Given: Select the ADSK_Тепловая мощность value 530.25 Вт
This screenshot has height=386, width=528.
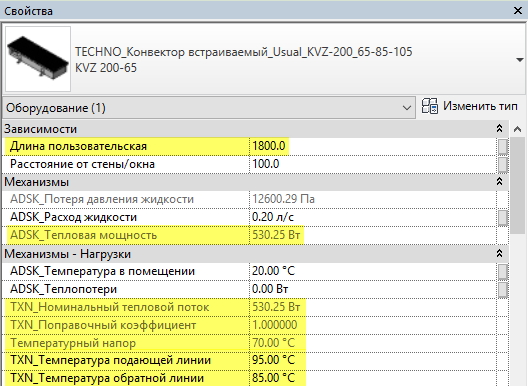Looking at the screenshot, I should (276, 235).
